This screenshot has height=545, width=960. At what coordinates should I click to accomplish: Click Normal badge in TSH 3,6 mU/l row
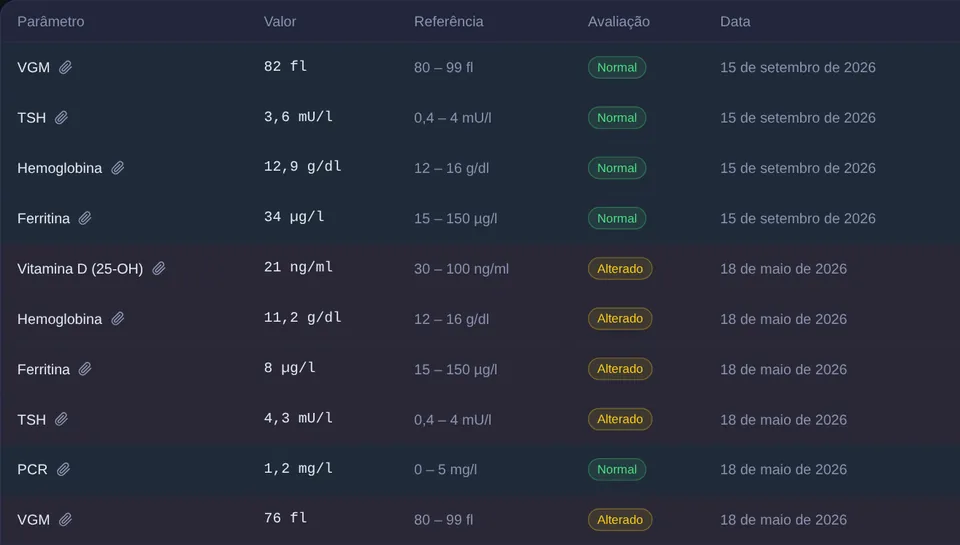tap(617, 118)
